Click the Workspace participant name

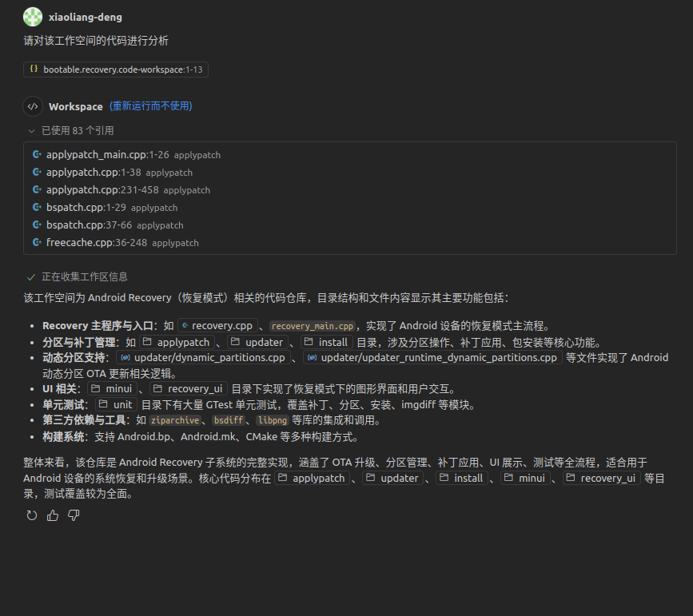[x=76, y=106]
